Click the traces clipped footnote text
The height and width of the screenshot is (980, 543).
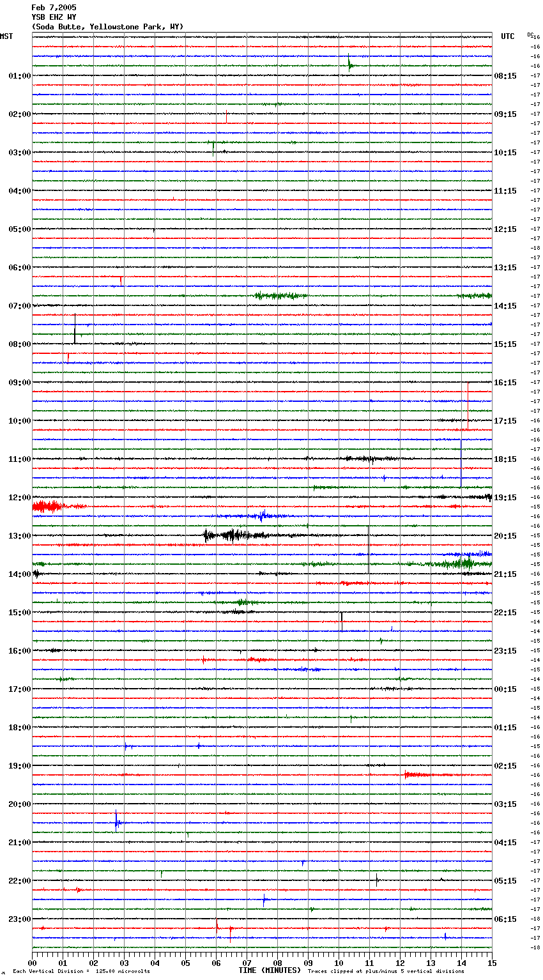point(386,971)
